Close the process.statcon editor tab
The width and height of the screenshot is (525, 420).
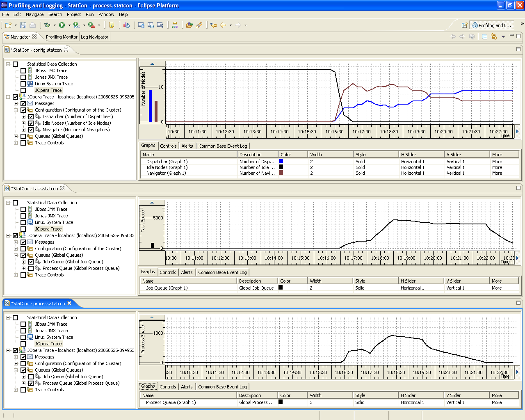pyautogui.click(x=69, y=303)
